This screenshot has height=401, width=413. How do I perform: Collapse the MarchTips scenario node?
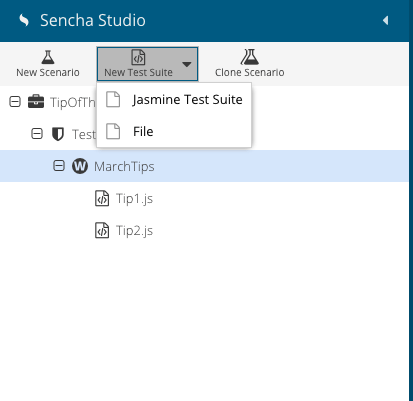pyautogui.click(x=59, y=166)
